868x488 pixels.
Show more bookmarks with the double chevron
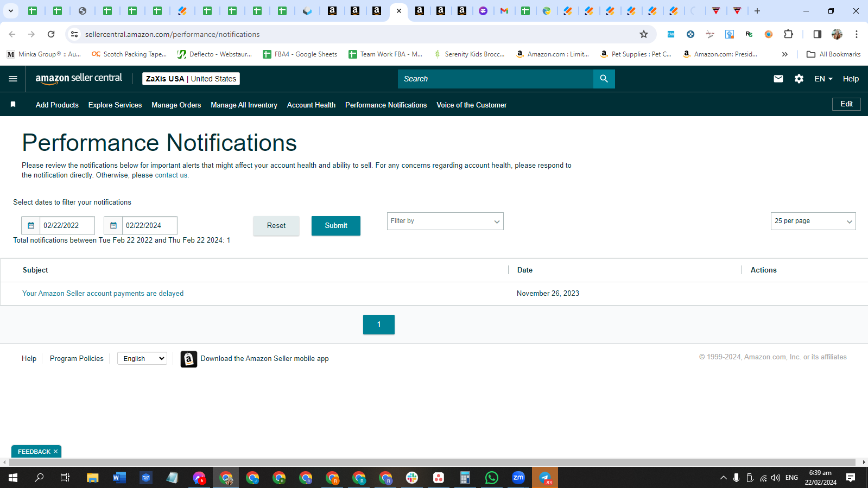click(784, 54)
